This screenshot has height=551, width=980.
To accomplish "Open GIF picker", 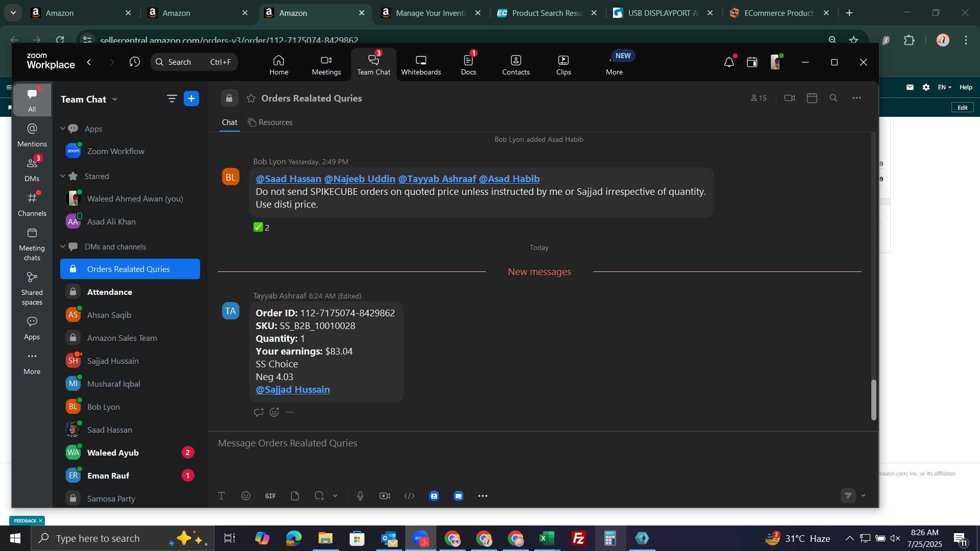I will (271, 496).
